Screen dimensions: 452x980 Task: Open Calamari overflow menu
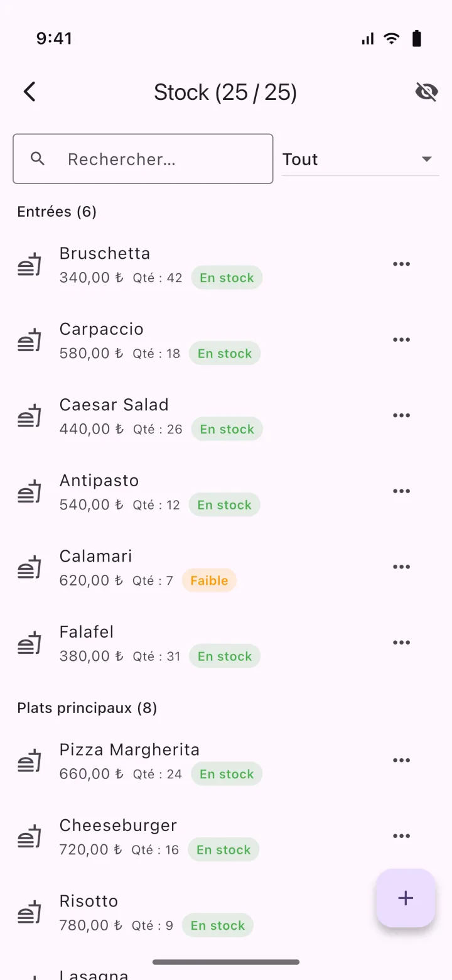click(x=401, y=567)
